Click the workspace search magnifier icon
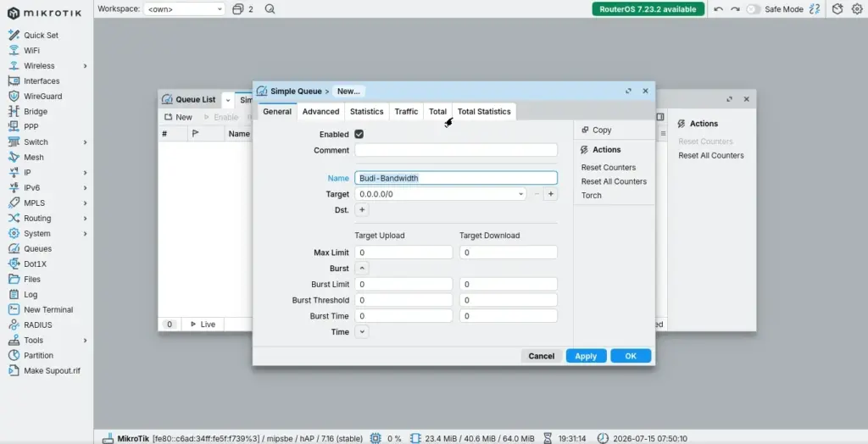This screenshot has height=444, width=868. [270, 8]
